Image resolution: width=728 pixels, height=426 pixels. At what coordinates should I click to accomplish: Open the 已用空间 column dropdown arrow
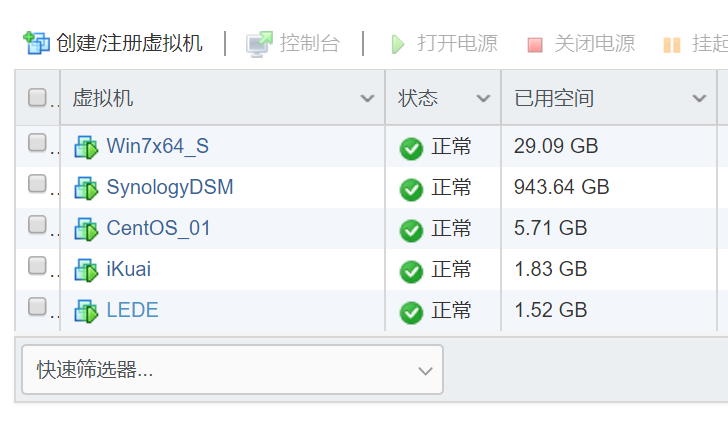pos(699,98)
